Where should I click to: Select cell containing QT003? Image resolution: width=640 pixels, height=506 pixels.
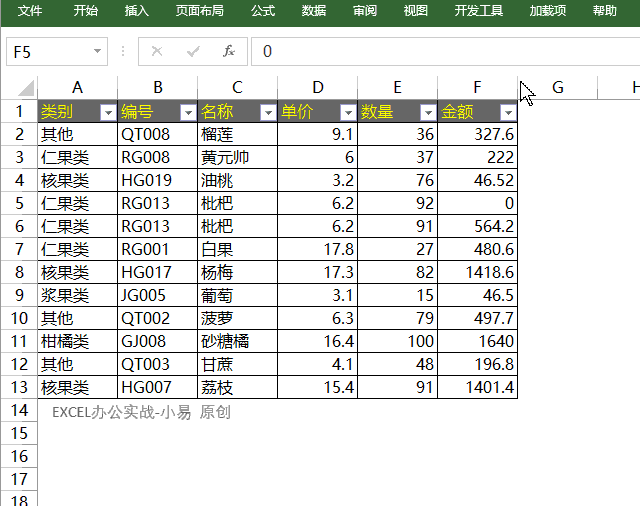pyautogui.click(x=158, y=364)
